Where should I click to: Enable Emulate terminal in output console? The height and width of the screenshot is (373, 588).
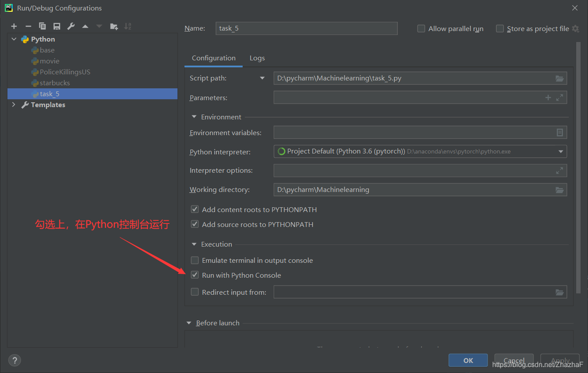click(x=195, y=260)
